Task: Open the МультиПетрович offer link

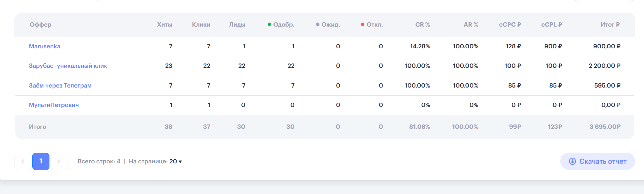Action: click(54, 105)
